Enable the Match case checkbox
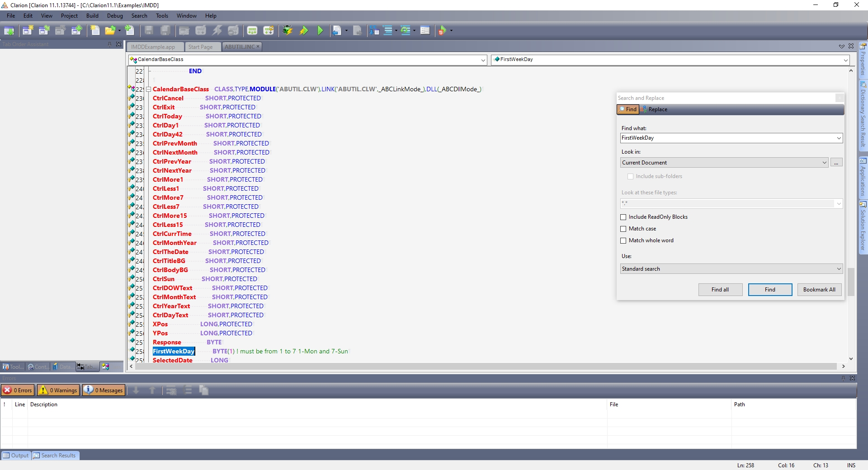868x470 pixels. 623,229
